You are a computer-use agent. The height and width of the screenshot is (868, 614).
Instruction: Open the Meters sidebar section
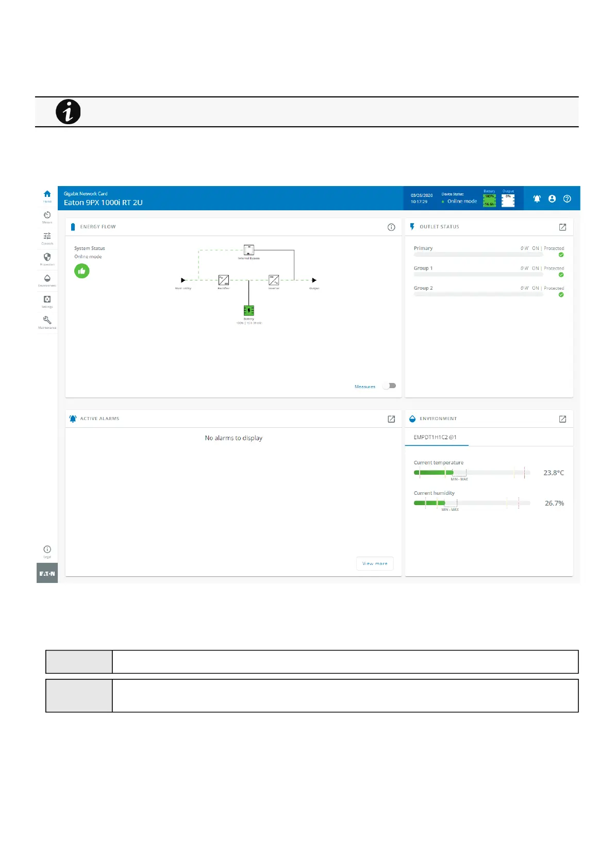click(x=47, y=218)
